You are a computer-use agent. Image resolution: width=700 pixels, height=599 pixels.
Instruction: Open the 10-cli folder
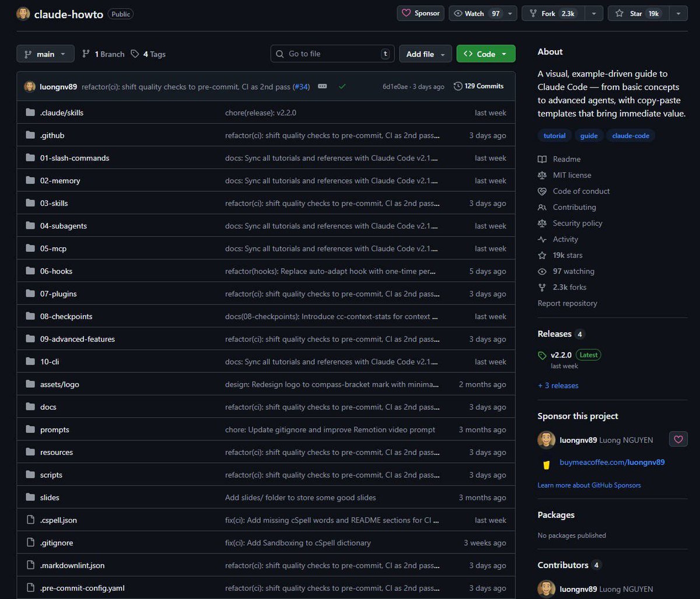pyautogui.click(x=50, y=362)
